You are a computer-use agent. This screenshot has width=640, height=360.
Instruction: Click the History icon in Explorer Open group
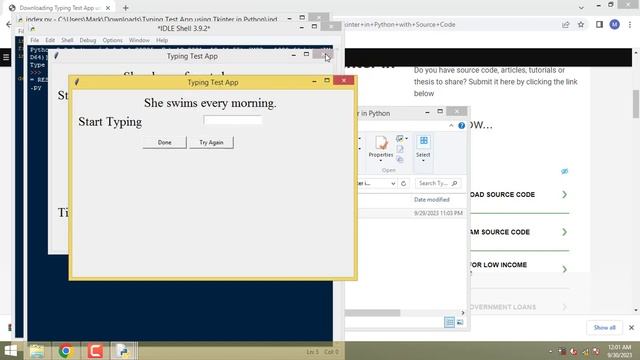point(400,159)
